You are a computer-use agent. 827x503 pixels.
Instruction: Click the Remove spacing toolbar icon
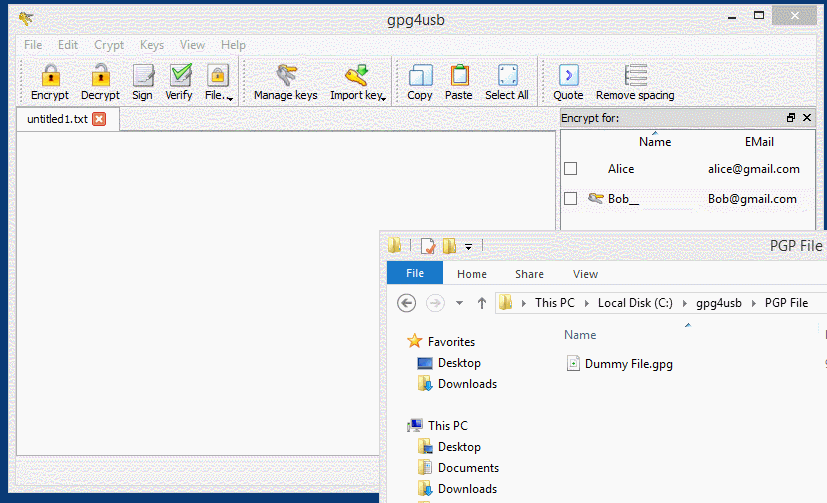point(635,75)
